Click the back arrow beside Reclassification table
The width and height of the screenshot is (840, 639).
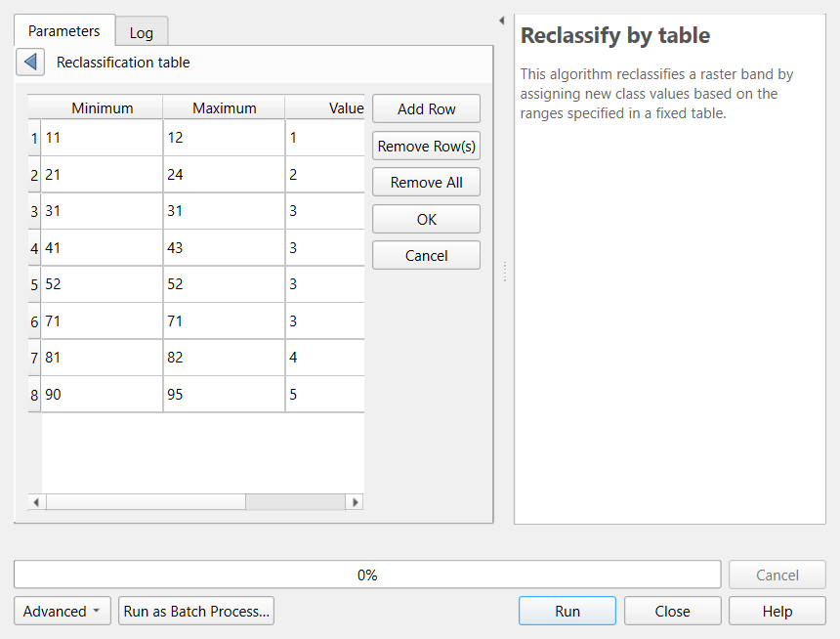click(x=30, y=63)
